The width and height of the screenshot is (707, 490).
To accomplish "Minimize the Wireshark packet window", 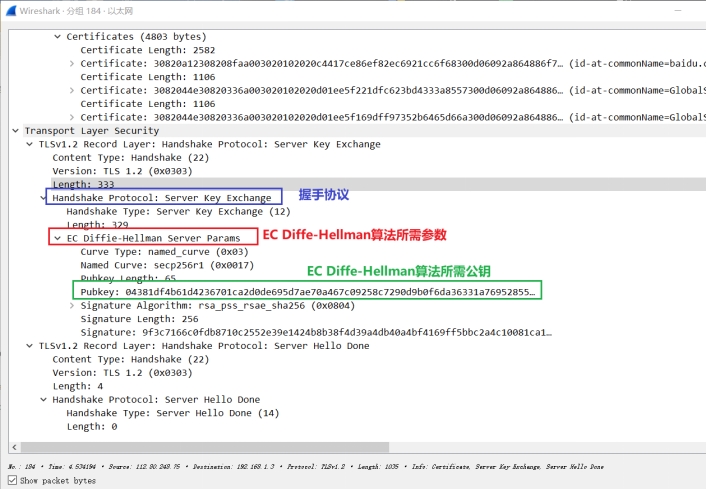I will point(678,10).
